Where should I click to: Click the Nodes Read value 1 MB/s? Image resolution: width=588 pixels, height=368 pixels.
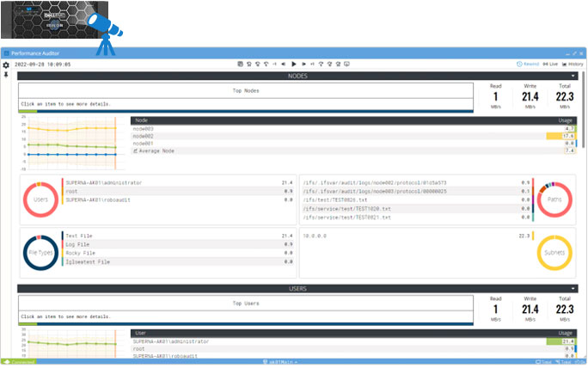pyautogui.click(x=496, y=96)
